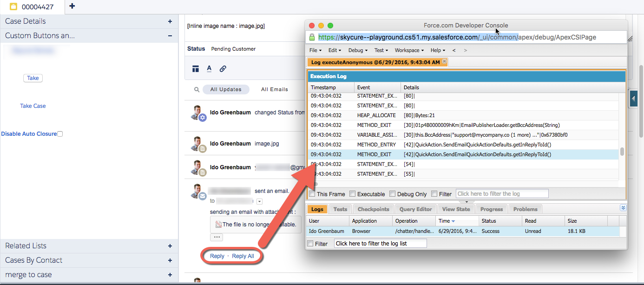Click the text formatting A icon
The height and width of the screenshot is (285, 644).
click(x=209, y=69)
